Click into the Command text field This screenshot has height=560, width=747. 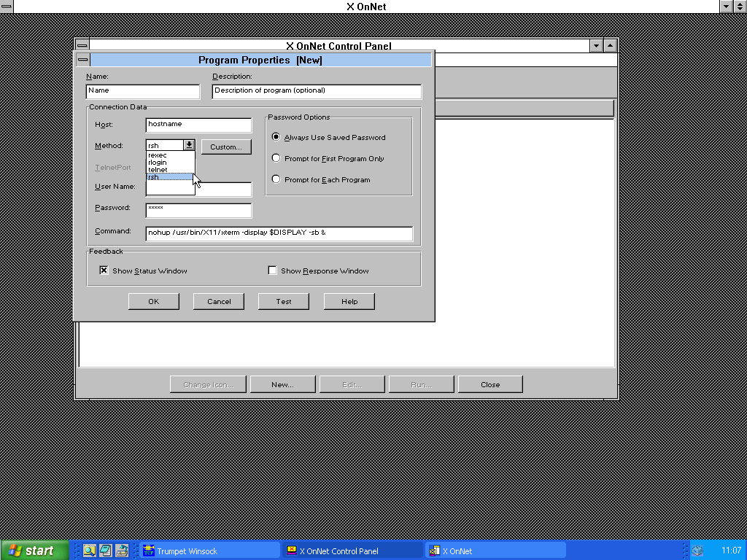(x=279, y=233)
